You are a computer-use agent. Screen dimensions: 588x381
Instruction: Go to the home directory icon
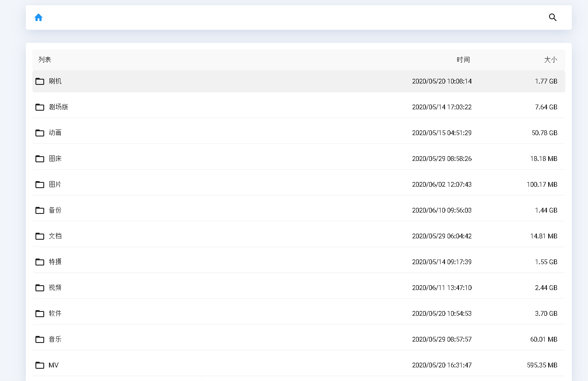(x=38, y=17)
